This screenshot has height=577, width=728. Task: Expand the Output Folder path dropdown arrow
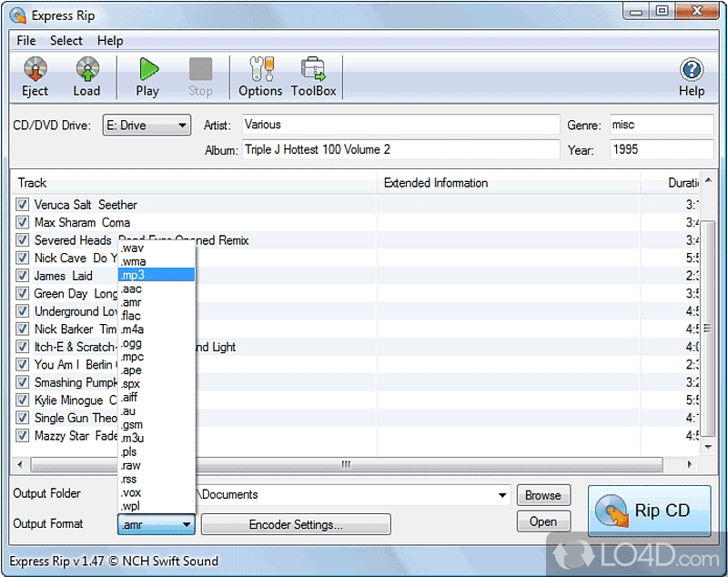pos(502,495)
